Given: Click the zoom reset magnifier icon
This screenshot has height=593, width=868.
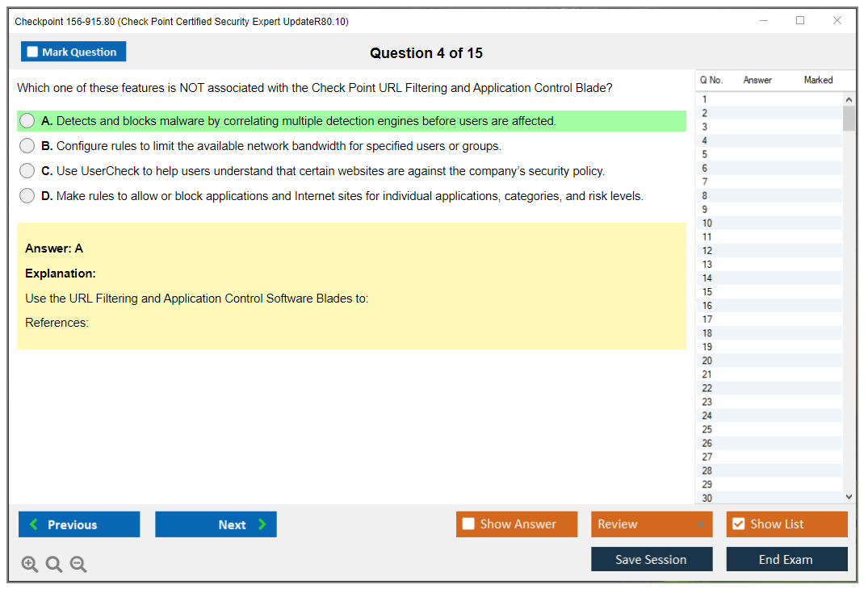Looking at the screenshot, I should click(54, 565).
